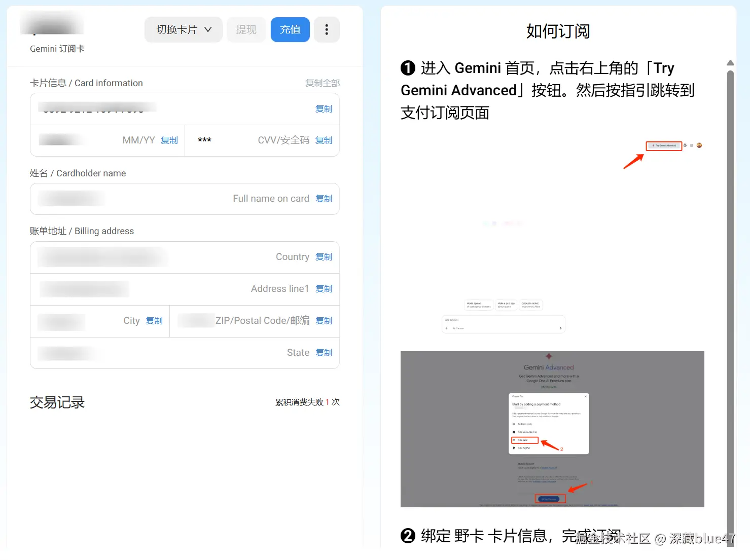Click the 账单地址 / Billing address label
Viewport: 750px width, 560px height.
(x=82, y=231)
